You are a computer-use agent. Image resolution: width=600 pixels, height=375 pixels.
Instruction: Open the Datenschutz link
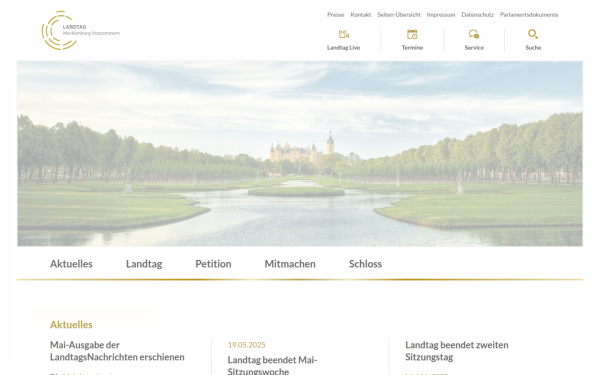click(478, 15)
